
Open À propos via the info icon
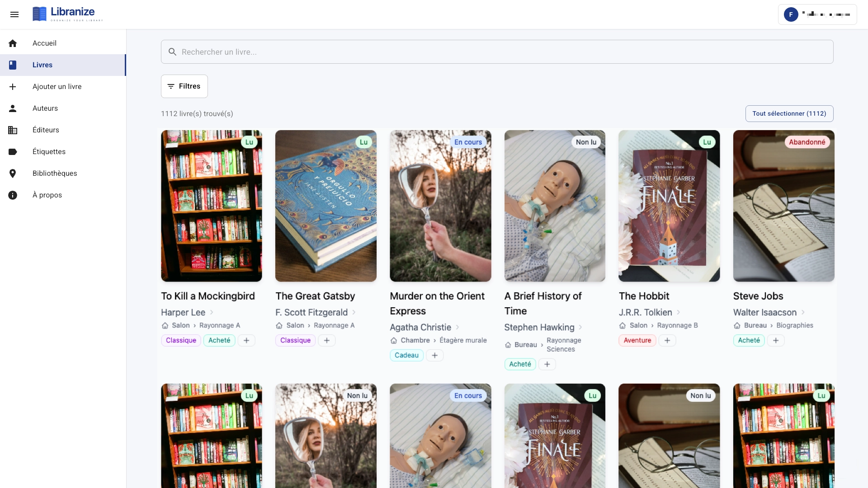13,195
